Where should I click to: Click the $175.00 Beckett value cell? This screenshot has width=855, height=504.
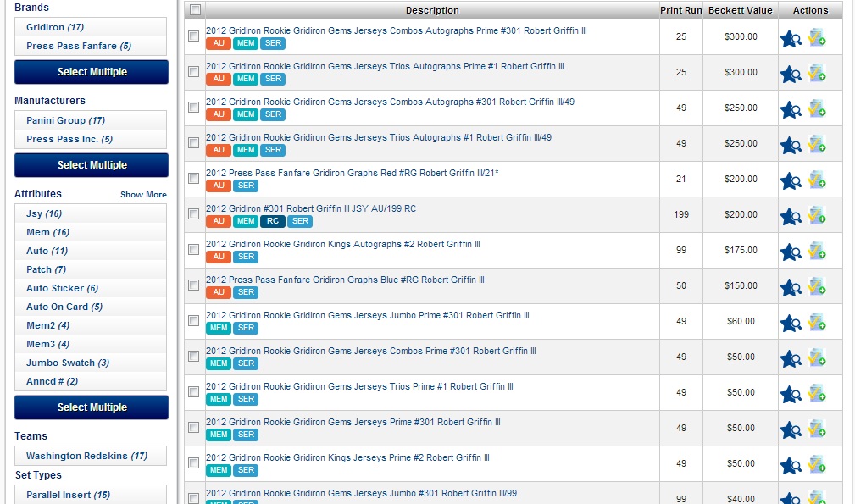pyautogui.click(x=741, y=250)
